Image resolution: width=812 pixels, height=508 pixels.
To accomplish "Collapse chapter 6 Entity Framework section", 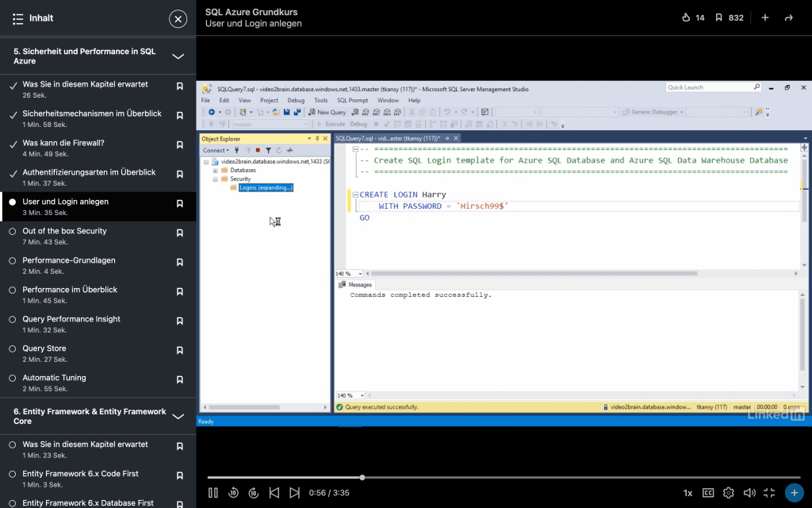I will tap(178, 417).
